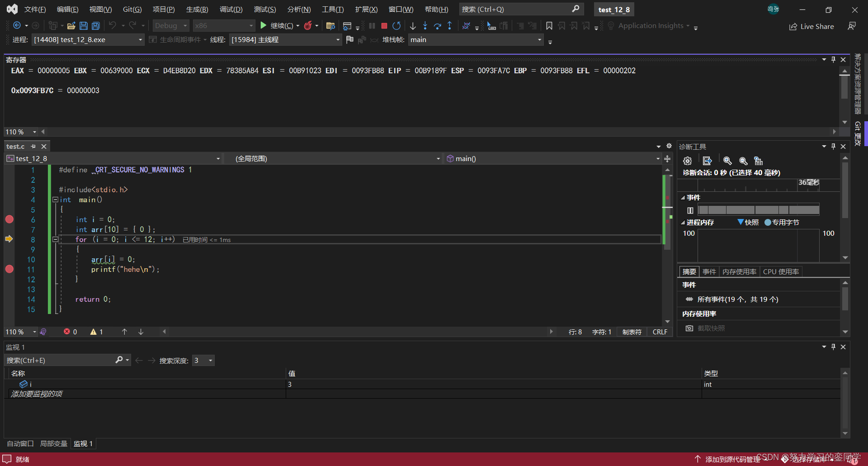Click the registers window vertical scrollbar

[844, 95]
